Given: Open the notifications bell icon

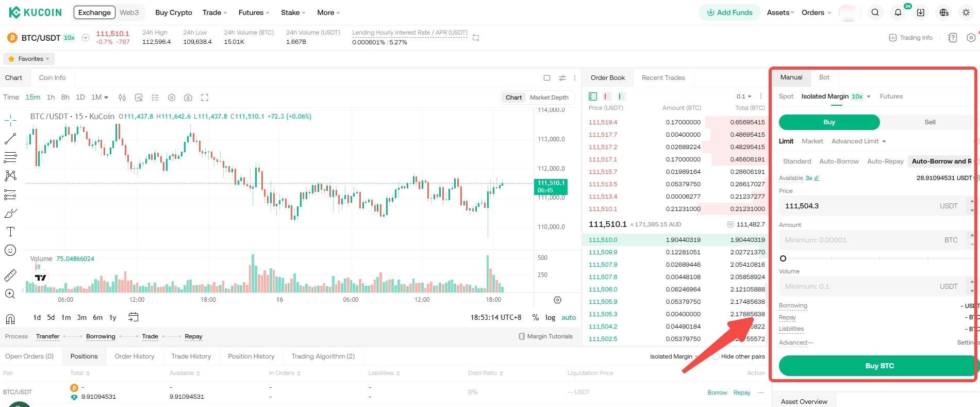Looking at the screenshot, I should click(x=898, y=12).
